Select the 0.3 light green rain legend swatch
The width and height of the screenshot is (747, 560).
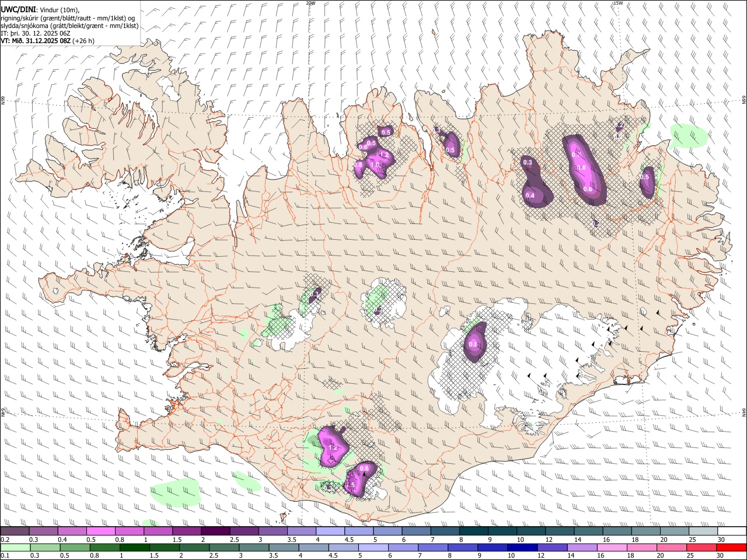click(46, 547)
